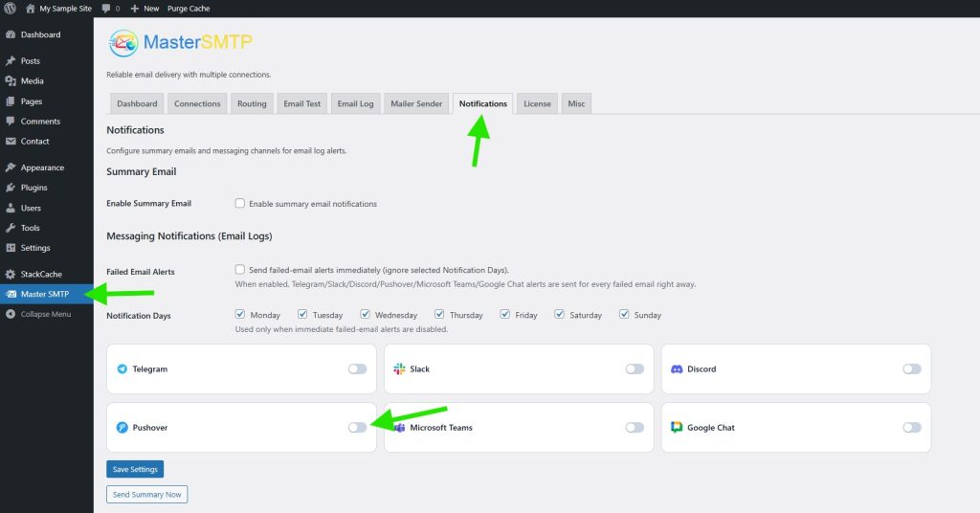Screen dimensions: 980x513
Task: Click the Telegram icon
Action: 122,369
